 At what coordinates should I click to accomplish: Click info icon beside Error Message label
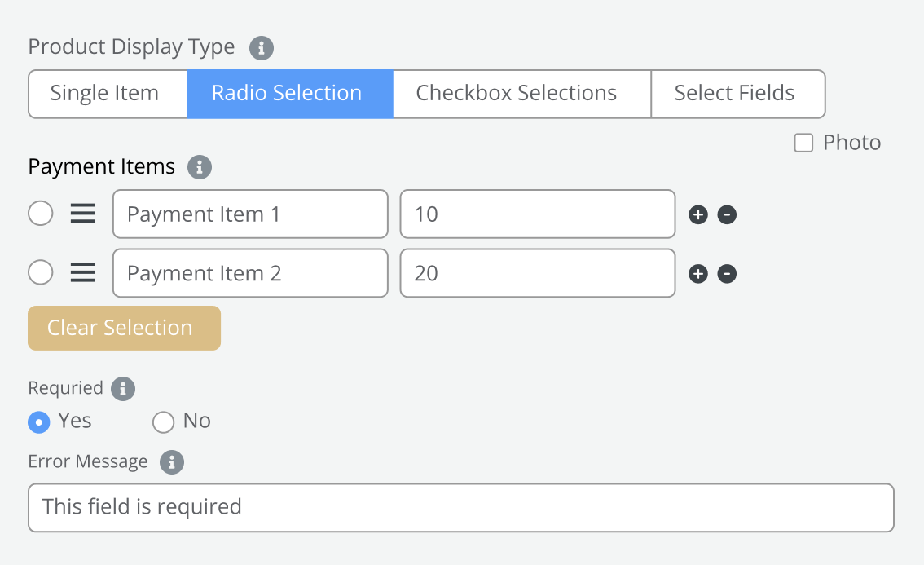pyautogui.click(x=171, y=463)
